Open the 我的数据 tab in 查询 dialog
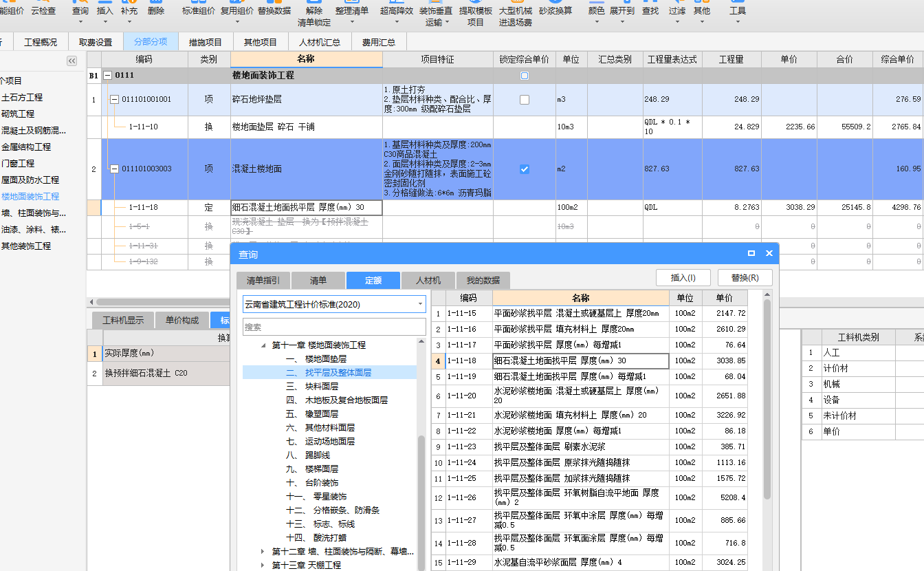This screenshot has height=571, width=924. click(x=483, y=280)
